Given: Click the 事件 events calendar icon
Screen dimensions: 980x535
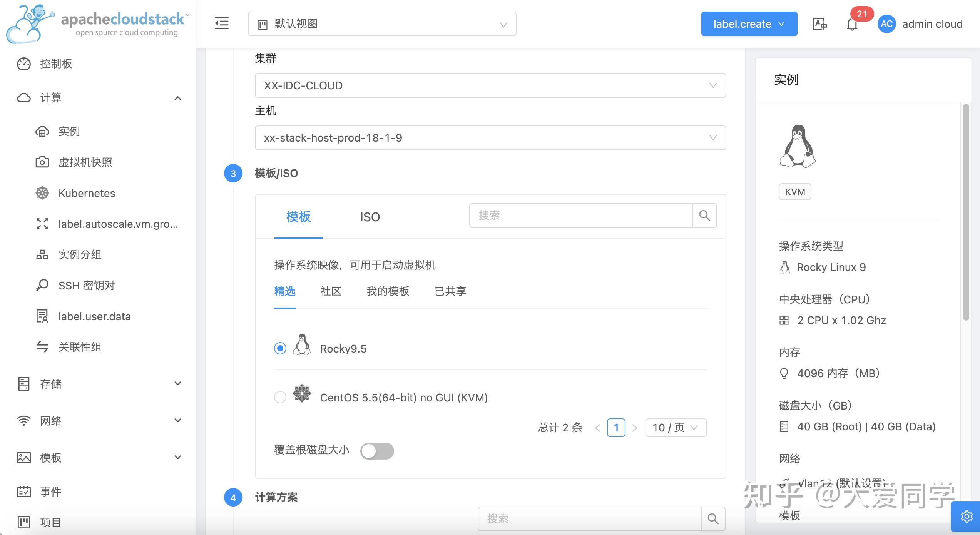Looking at the screenshot, I should point(23,491).
